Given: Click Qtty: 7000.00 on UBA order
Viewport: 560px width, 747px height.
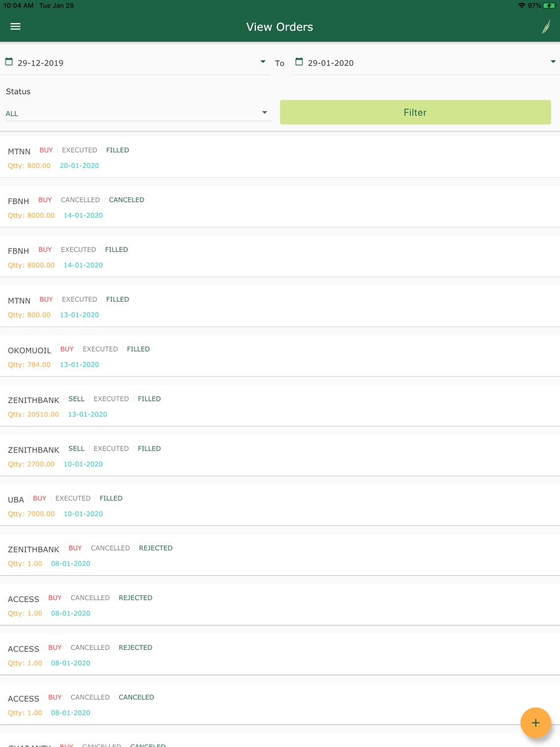Looking at the screenshot, I should pyautogui.click(x=31, y=514).
